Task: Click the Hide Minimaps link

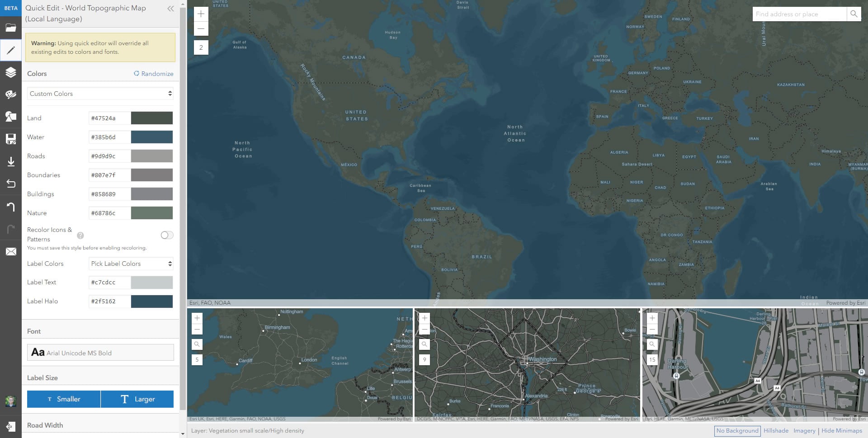Action: (x=842, y=431)
